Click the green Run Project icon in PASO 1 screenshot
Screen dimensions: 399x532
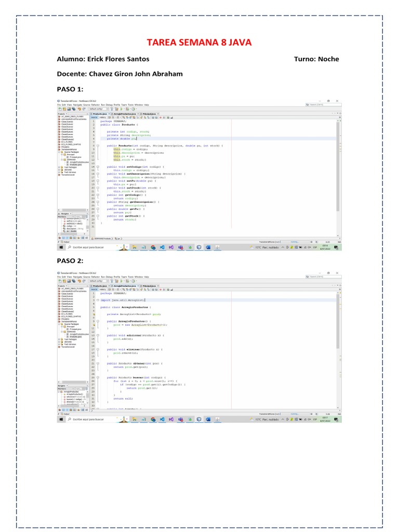click(122, 109)
